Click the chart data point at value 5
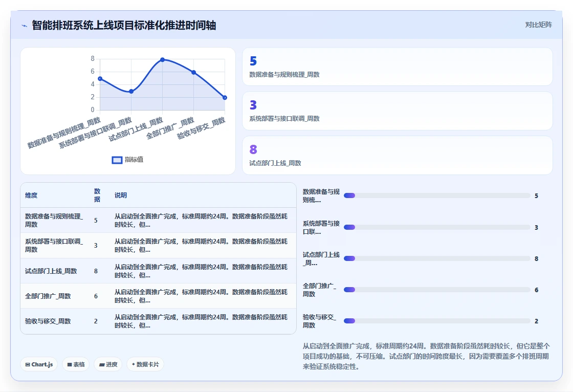The image size is (573, 392). tap(100, 79)
